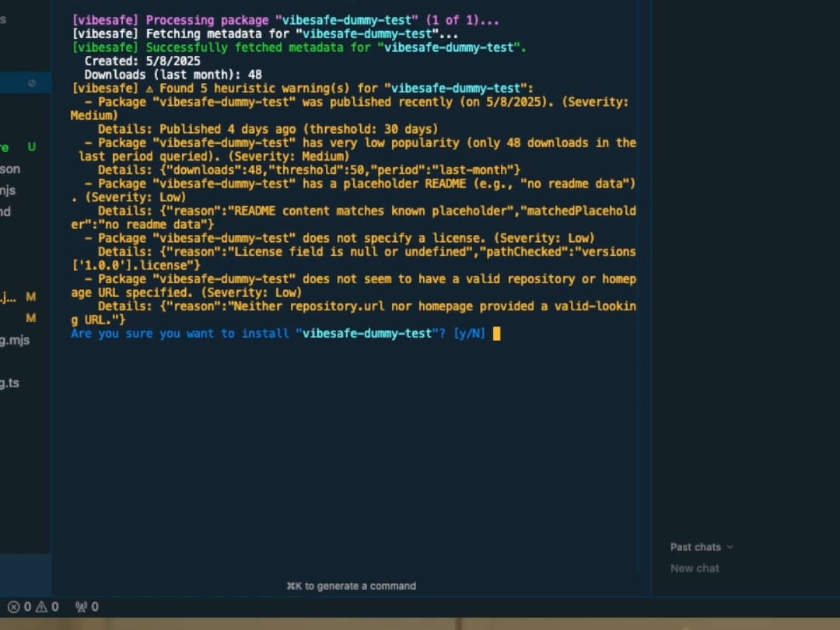Select the untracked file marked with U
Image resolution: width=840 pixels, height=630 pixels.
[x=6, y=147]
